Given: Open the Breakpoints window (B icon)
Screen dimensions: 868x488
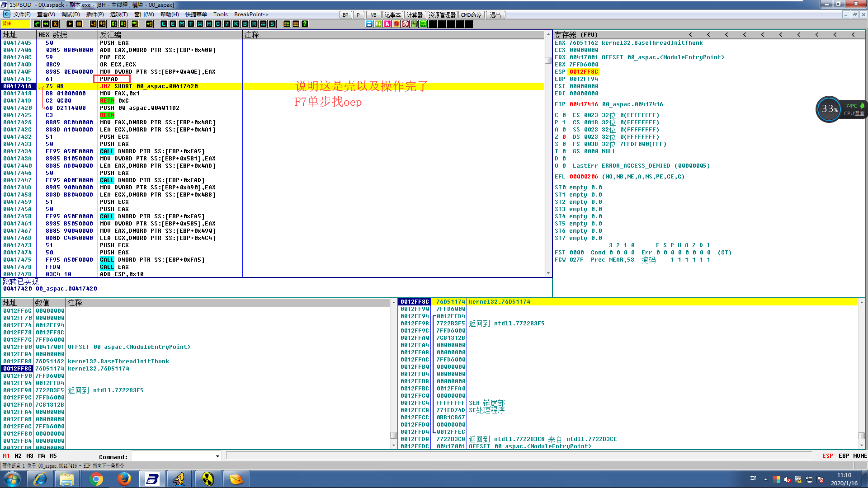Looking at the screenshot, I should coord(245,24).
